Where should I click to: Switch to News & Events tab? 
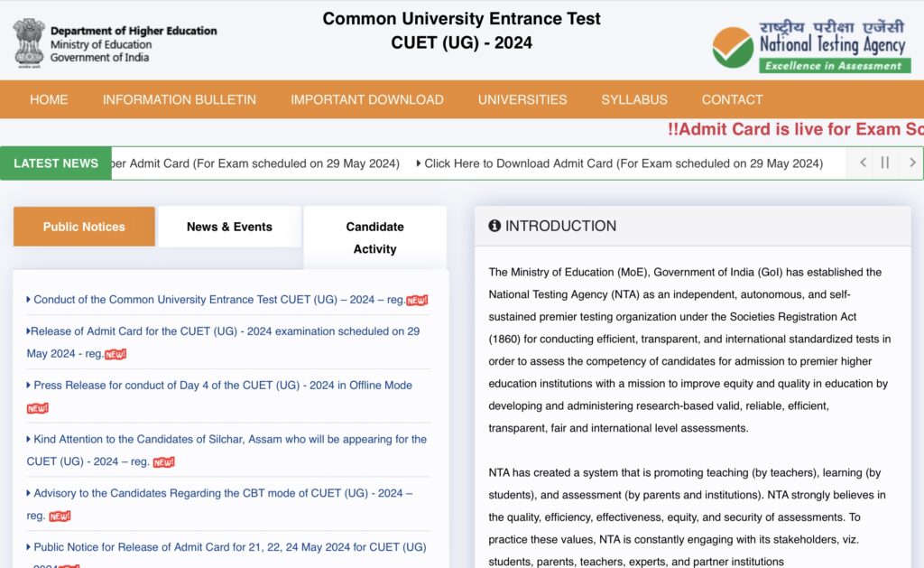point(229,227)
